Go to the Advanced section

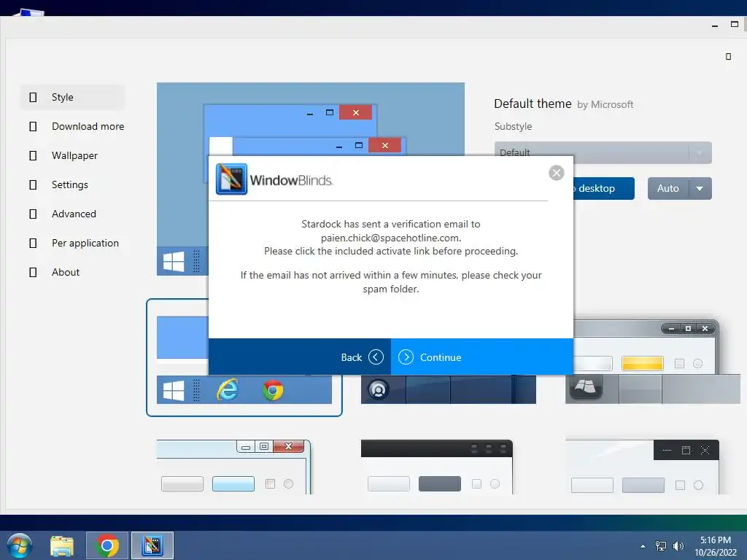coord(72,214)
